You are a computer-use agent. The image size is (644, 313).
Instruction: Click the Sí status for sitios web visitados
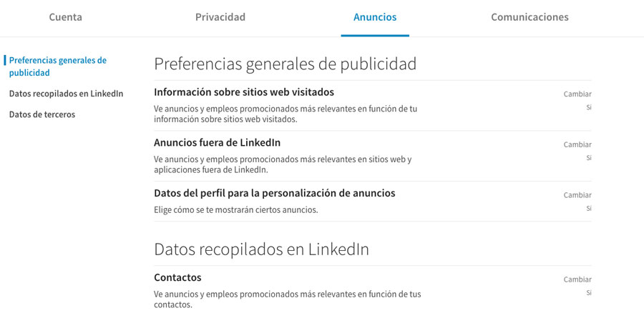(589, 107)
